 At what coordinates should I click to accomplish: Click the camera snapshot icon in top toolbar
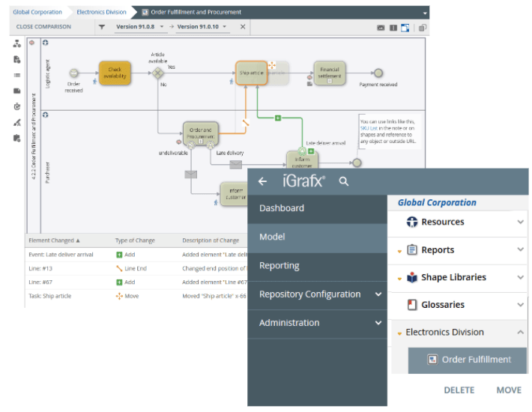click(x=381, y=28)
